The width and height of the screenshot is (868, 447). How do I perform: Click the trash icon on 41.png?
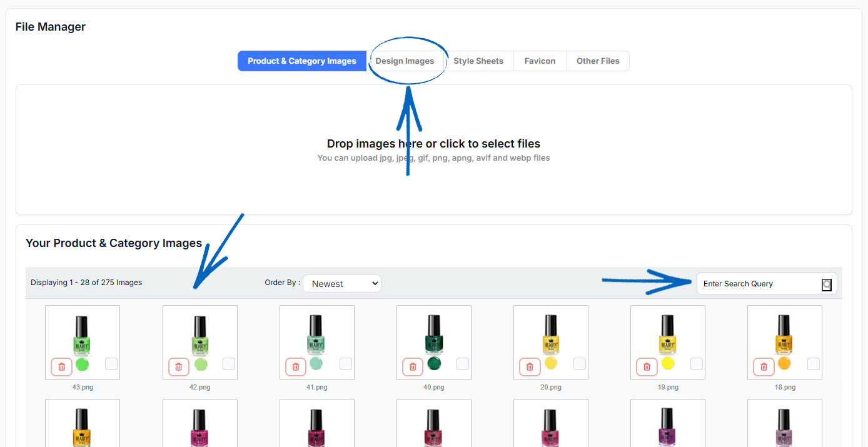[296, 367]
